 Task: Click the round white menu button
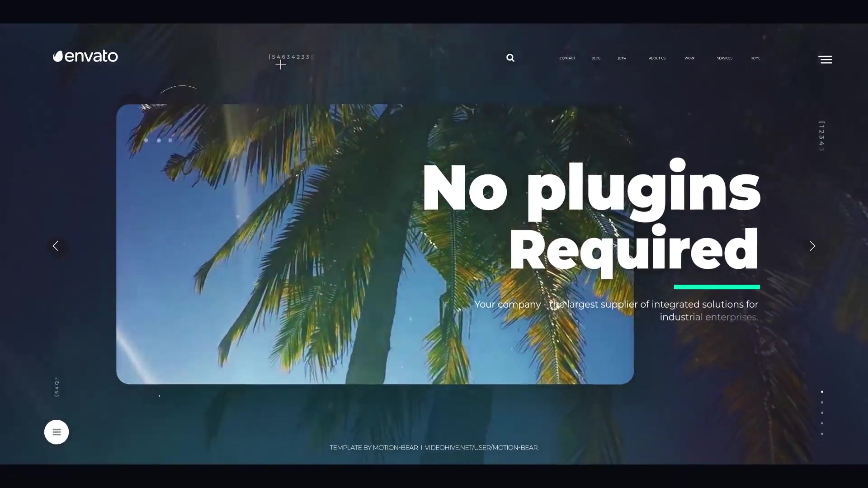(57, 432)
